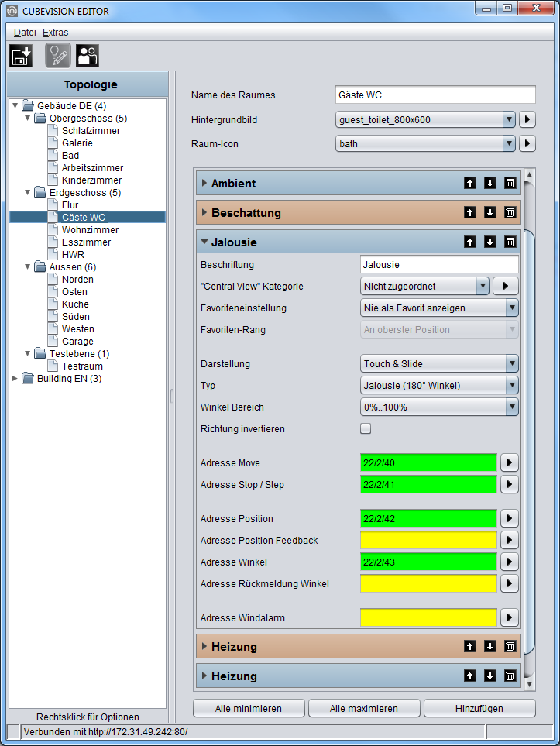Click arrow button next to Adresse Move
Screen dimensions: 560x746
click(510, 462)
